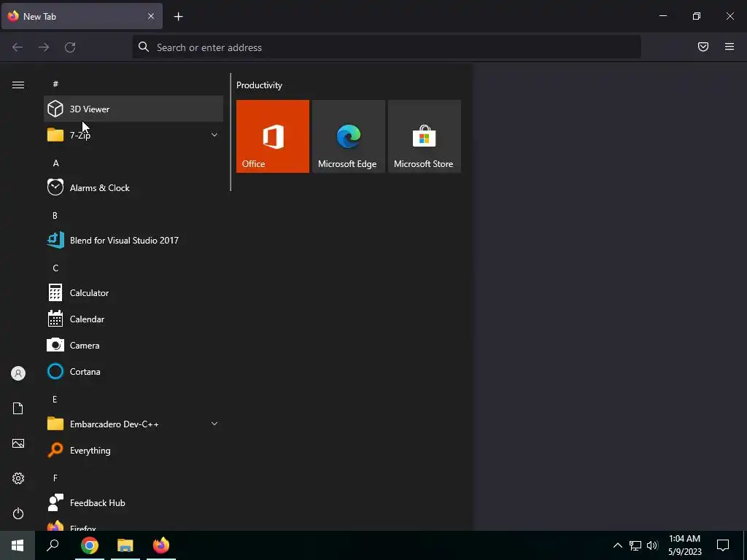The height and width of the screenshot is (560, 747).
Task: Click the Power button in Start
Action: click(x=18, y=513)
